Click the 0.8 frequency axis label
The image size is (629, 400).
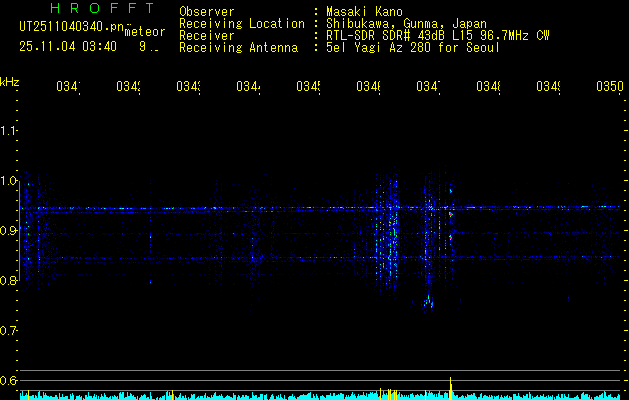(8, 280)
